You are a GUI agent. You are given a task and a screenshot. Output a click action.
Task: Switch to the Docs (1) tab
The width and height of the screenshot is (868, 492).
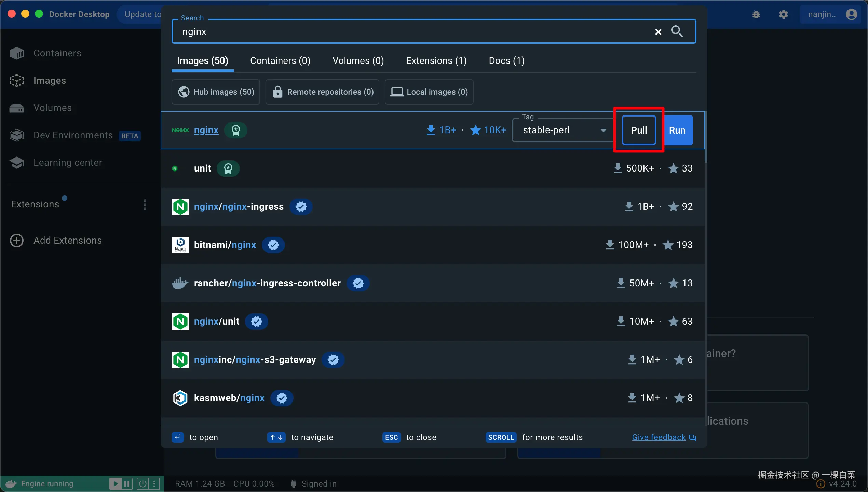point(506,61)
